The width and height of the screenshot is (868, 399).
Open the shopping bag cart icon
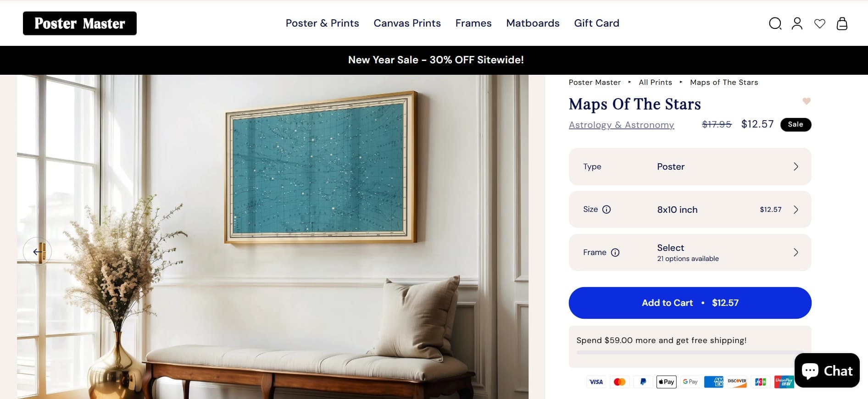842,23
